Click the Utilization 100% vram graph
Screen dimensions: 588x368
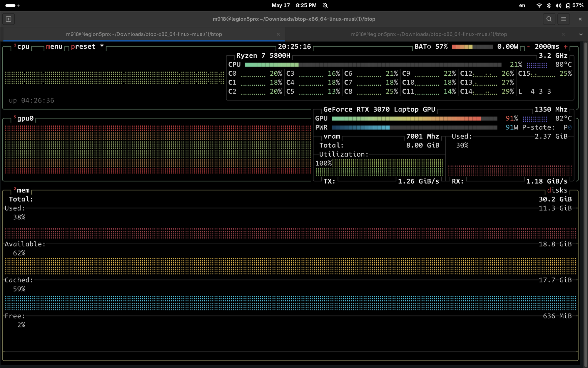pos(379,168)
